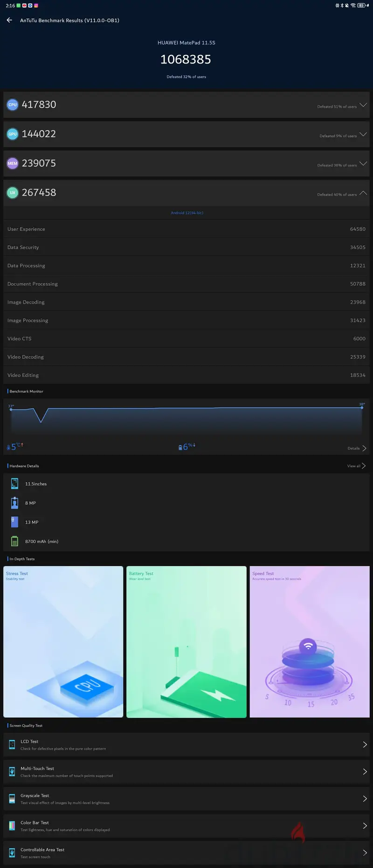Tap the back arrow in the header
Image resolution: width=373 pixels, height=868 pixels.
[x=9, y=20]
